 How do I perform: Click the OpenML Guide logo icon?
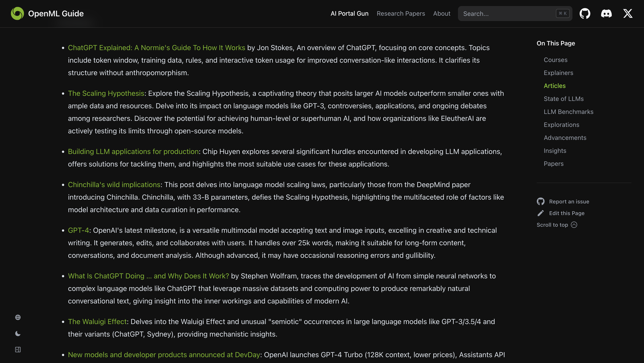[x=17, y=13]
